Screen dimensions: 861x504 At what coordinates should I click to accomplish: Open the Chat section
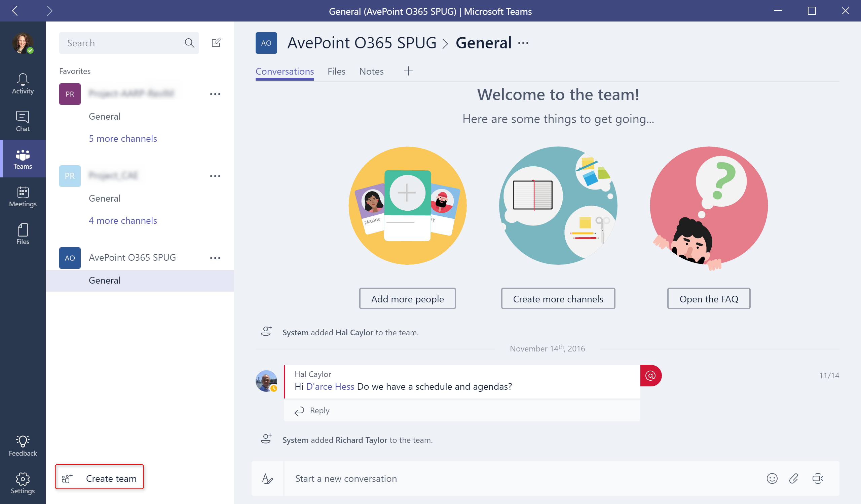(x=23, y=122)
